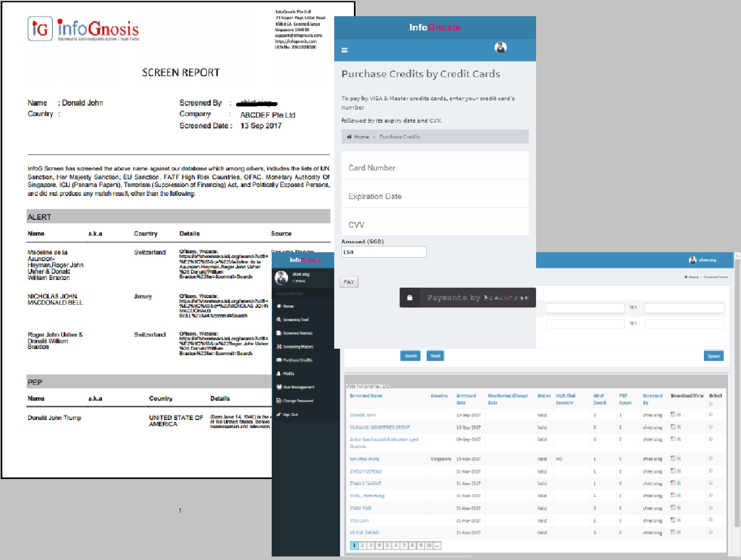Click the Home breadcrumb link
Image resolution: width=741 pixels, height=560 pixels.
coord(361,137)
